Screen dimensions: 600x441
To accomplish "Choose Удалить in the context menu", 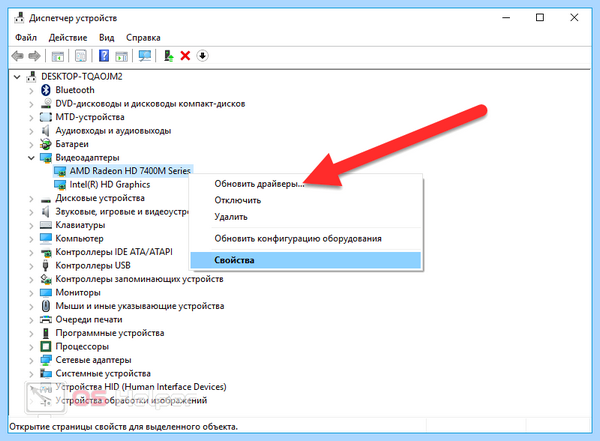I will [305, 217].
